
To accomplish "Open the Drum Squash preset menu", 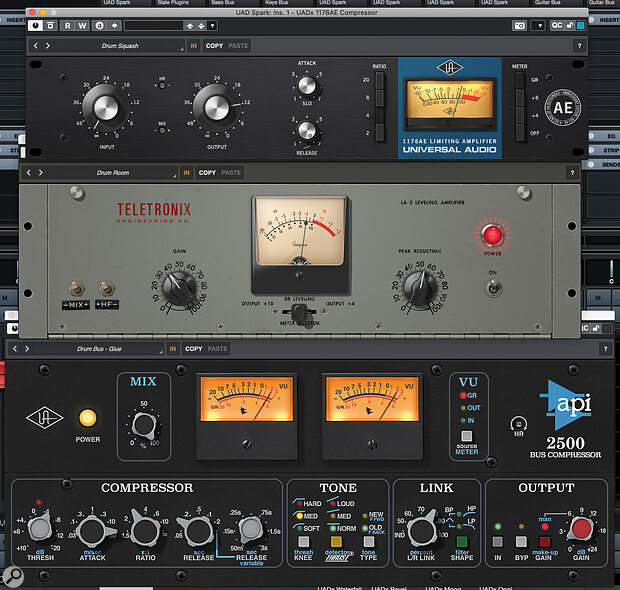I will [x=120, y=46].
